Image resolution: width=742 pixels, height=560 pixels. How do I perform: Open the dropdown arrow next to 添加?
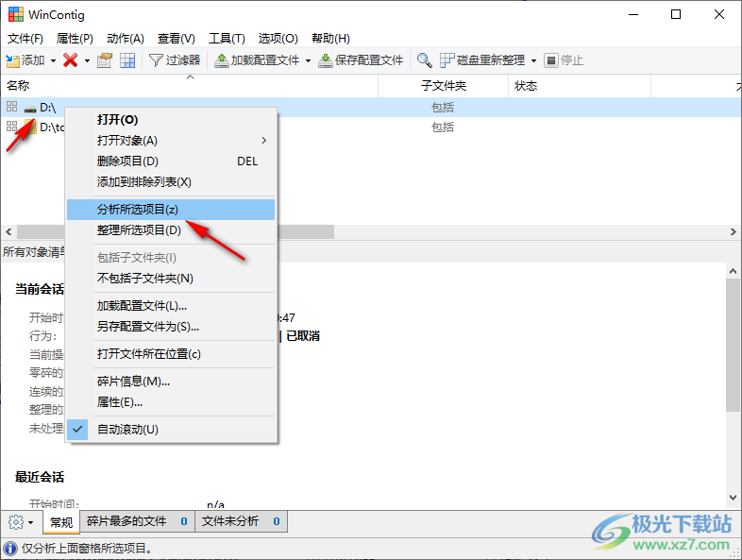(53, 60)
